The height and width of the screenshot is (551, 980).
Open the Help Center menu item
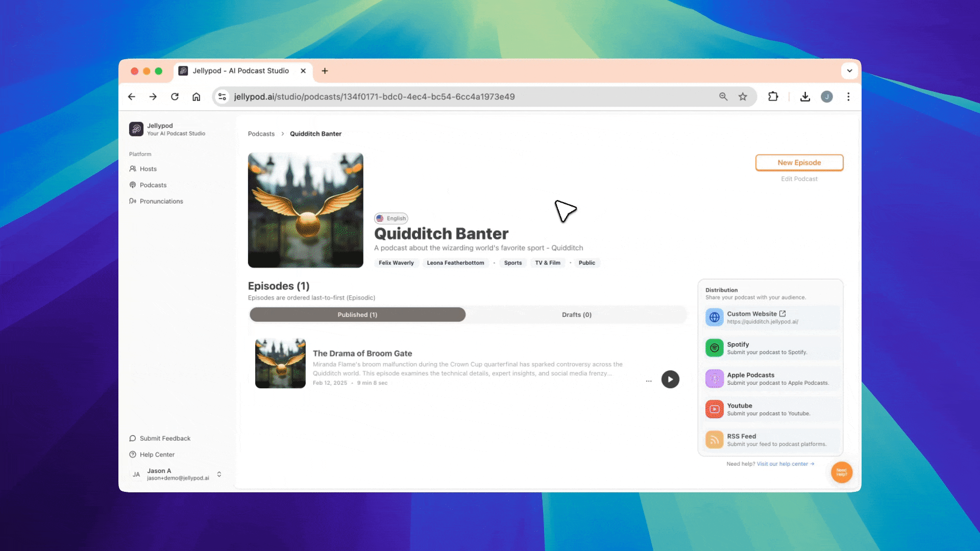point(157,454)
